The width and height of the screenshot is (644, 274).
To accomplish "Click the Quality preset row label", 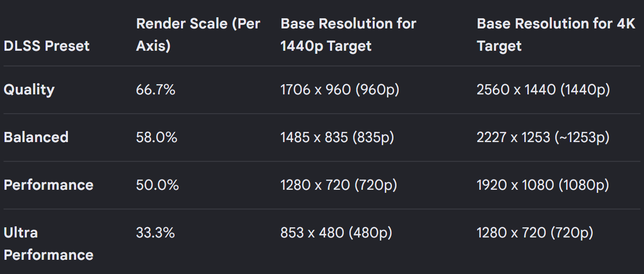I will pos(29,90).
